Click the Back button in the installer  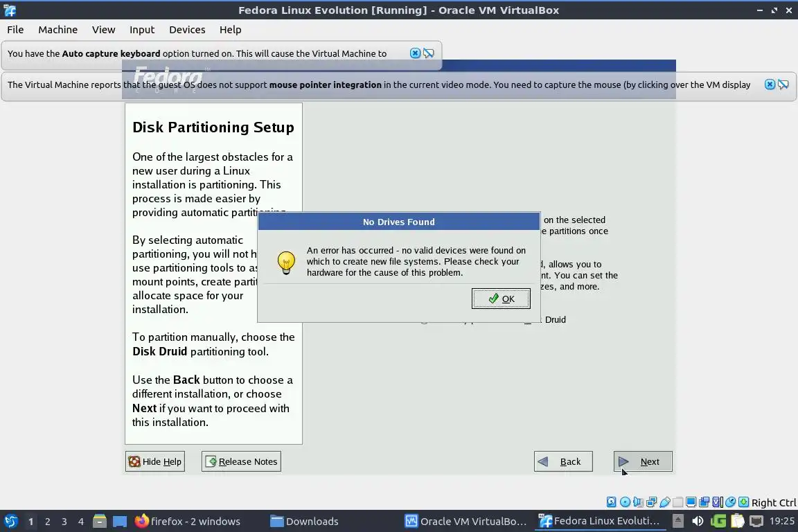563,461
